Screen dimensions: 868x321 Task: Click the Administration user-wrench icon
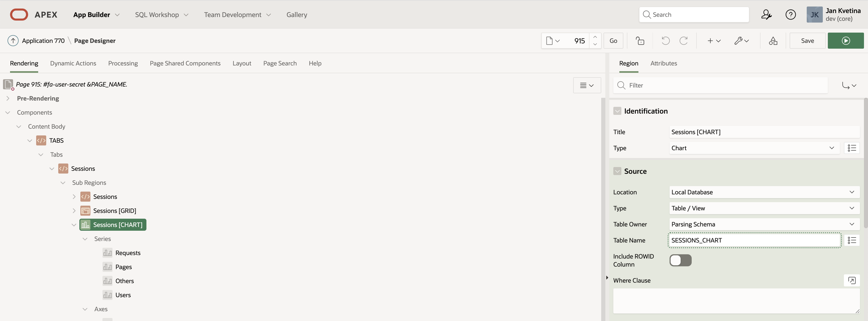coord(766,15)
